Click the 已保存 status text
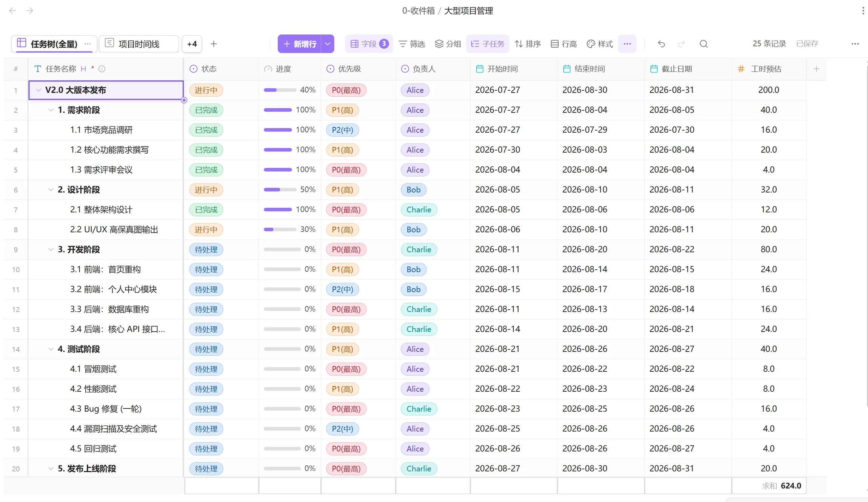The image size is (868, 502). (x=807, y=44)
